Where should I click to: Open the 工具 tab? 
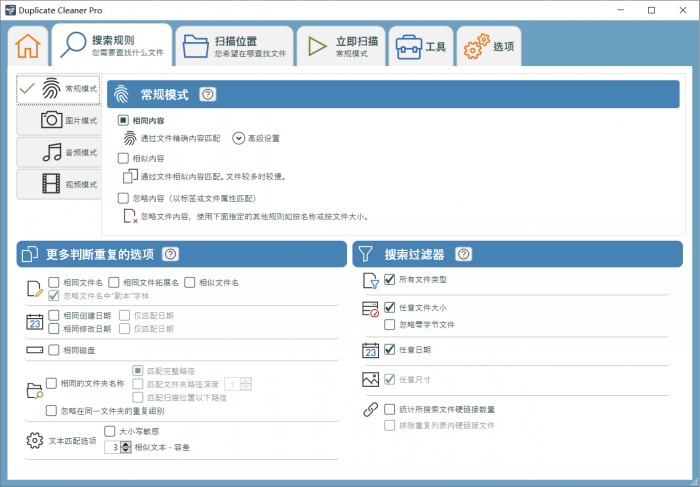[x=421, y=46]
